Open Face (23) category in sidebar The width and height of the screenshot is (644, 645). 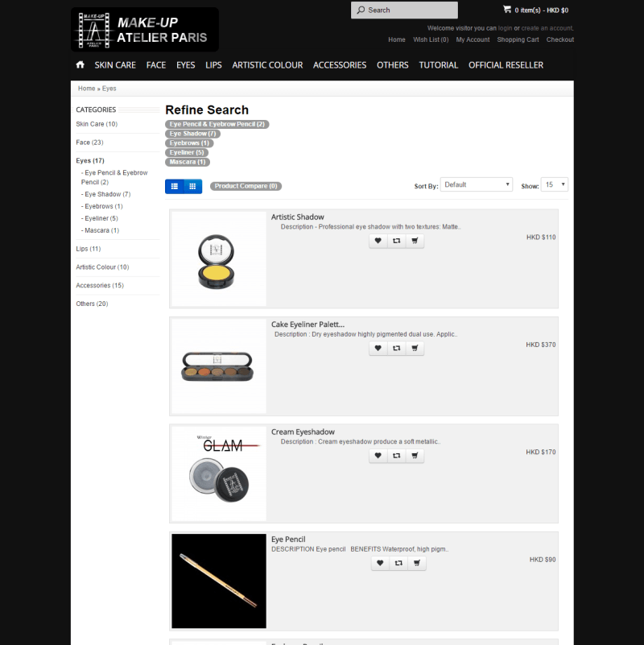89,143
